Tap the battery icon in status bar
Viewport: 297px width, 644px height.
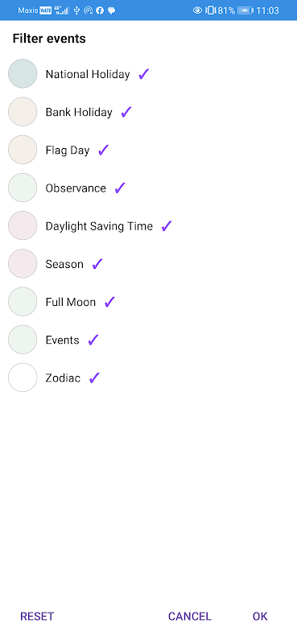tap(245, 10)
